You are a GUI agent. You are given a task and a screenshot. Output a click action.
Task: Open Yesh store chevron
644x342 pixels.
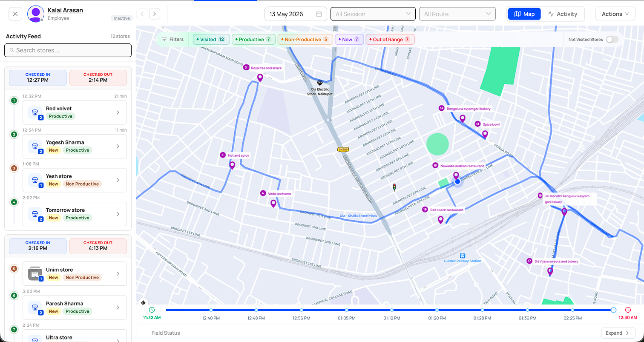point(118,180)
